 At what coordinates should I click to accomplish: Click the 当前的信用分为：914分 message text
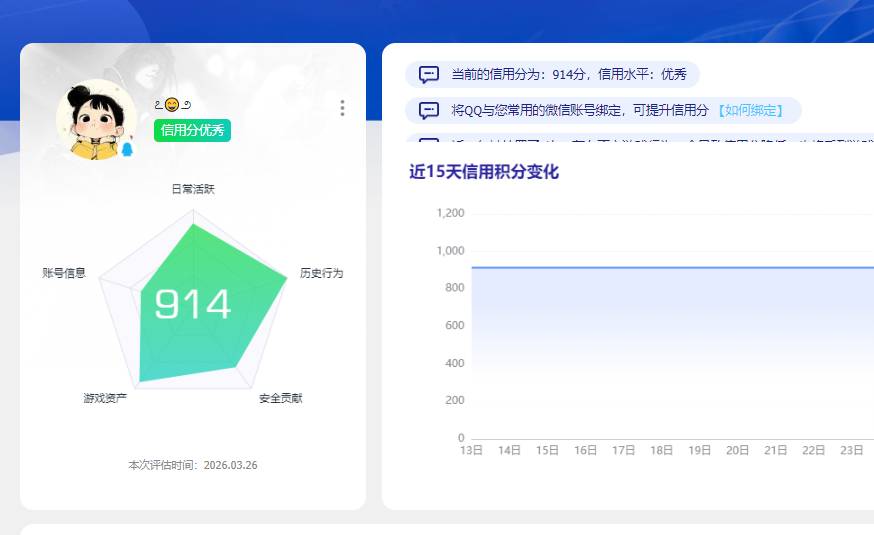click(569, 74)
